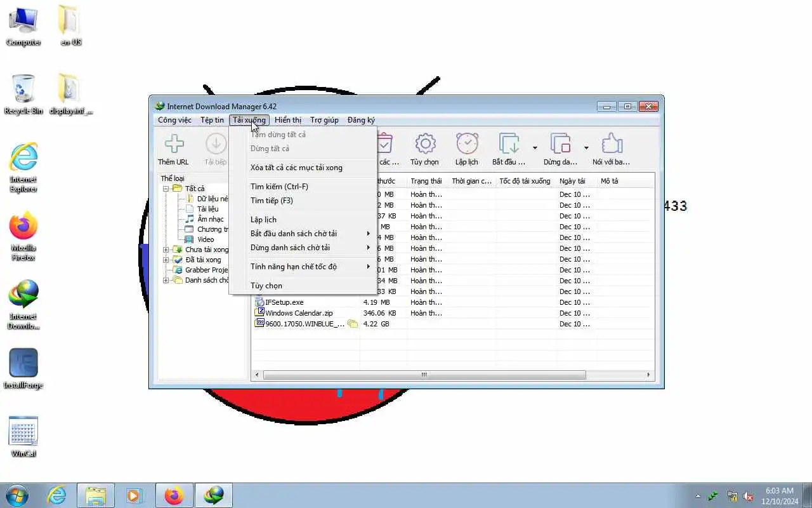Select the WinCal desktop icon
Screen dimensions: 812x508
pyautogui.click(x=23, y=437)
